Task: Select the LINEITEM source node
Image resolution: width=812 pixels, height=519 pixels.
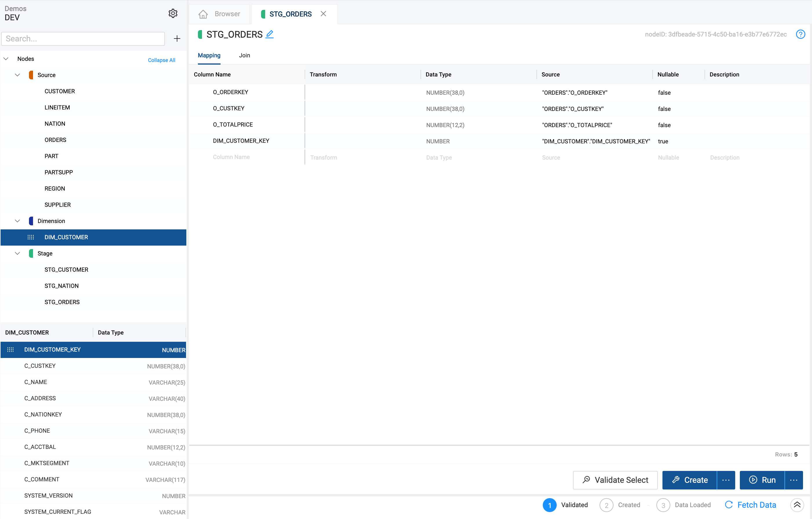Action: [57, 107]
